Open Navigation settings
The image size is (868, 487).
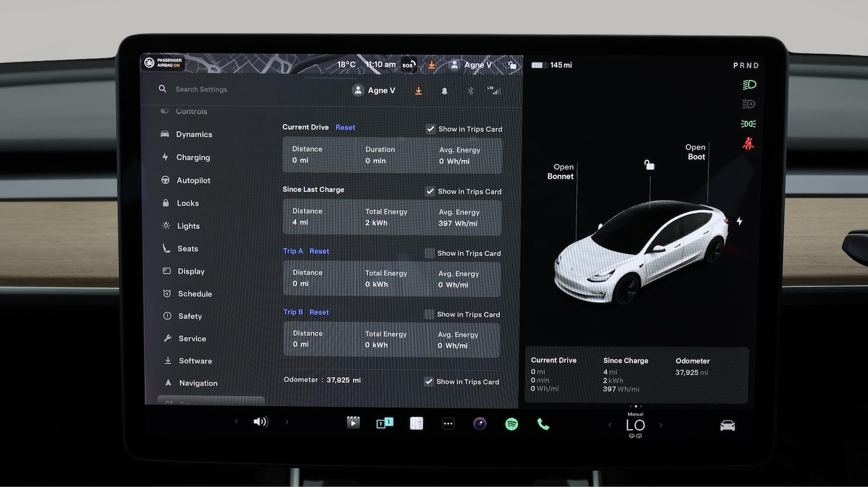(192, 383)
